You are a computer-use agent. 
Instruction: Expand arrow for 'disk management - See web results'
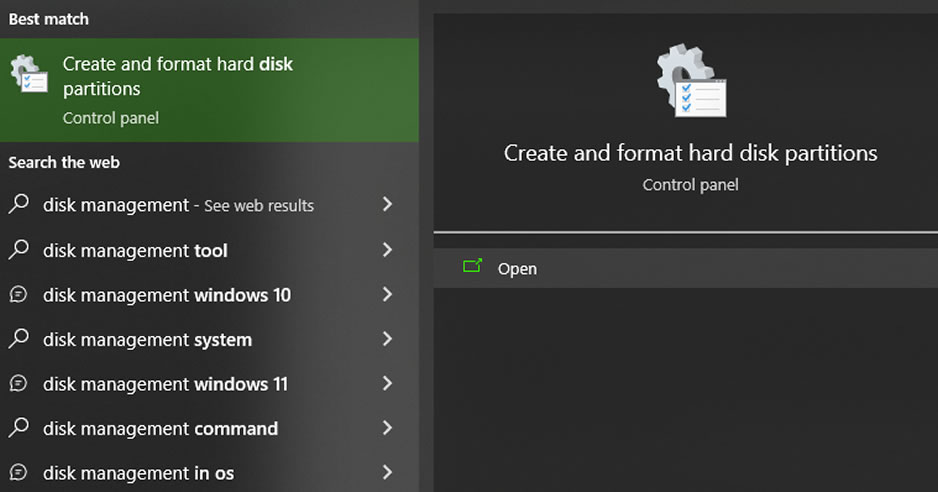pyautogui.click(x=388, y=204)
